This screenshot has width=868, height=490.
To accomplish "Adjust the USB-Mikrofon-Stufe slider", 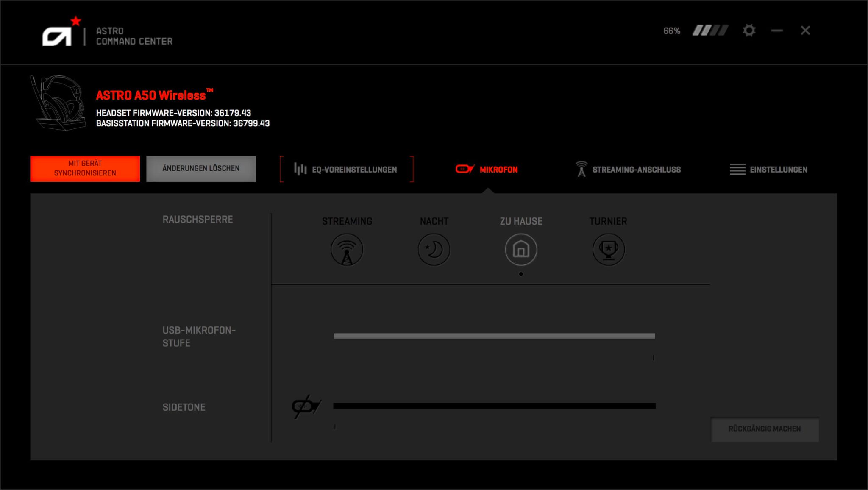I will (x=494, y=336).
